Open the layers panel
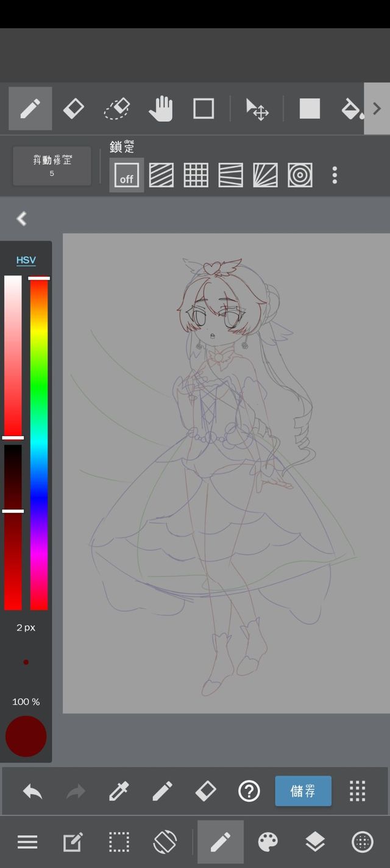This screenshot has height=868, width=390. [x=315, y=842]
